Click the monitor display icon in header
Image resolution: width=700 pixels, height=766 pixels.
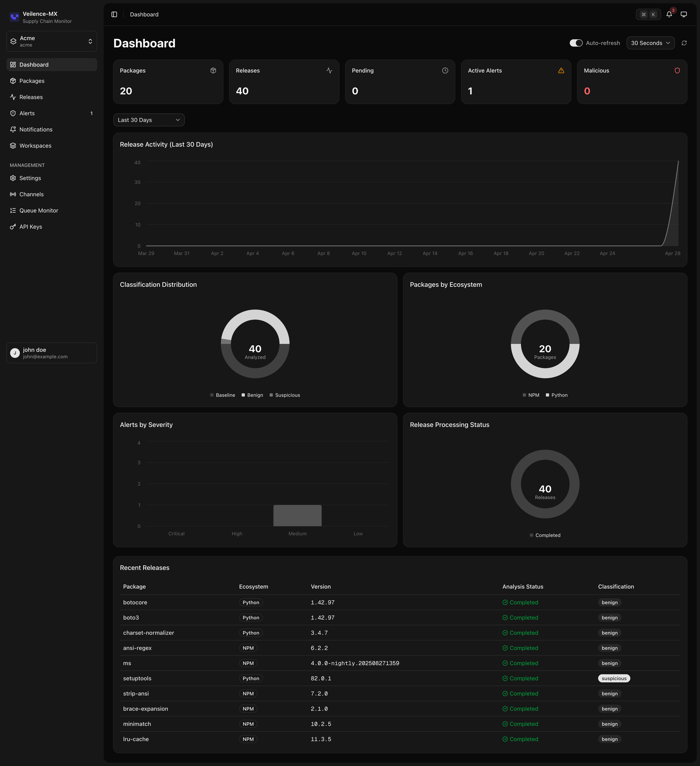pyautogui.click(x=684, y=14)
